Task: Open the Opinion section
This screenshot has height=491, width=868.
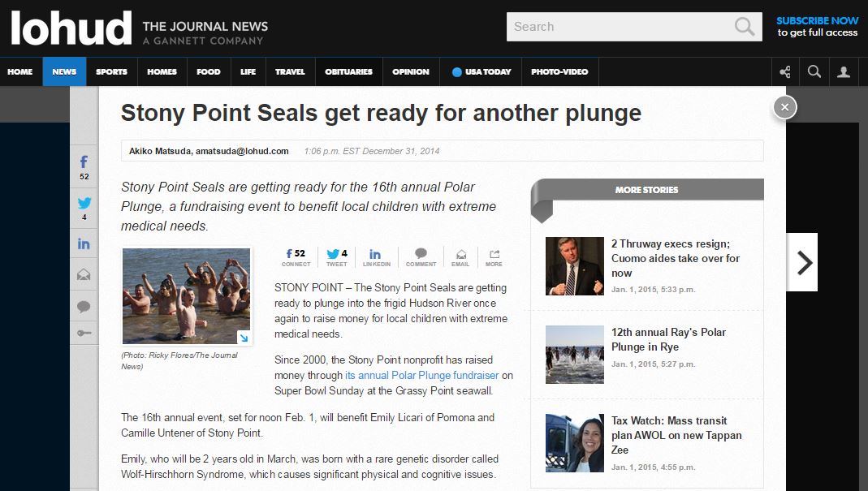Action: pyautogui.click(x=411, y=72)
